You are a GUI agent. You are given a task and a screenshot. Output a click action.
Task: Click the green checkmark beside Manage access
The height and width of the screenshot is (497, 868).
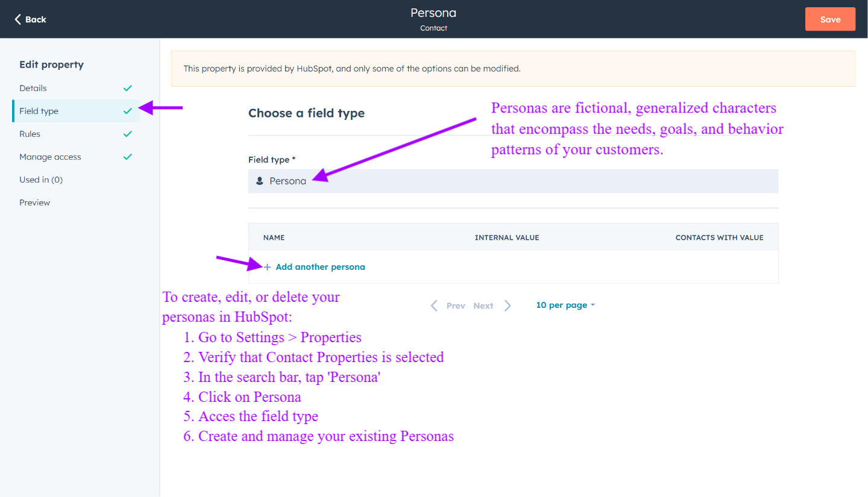pos(127,157)
